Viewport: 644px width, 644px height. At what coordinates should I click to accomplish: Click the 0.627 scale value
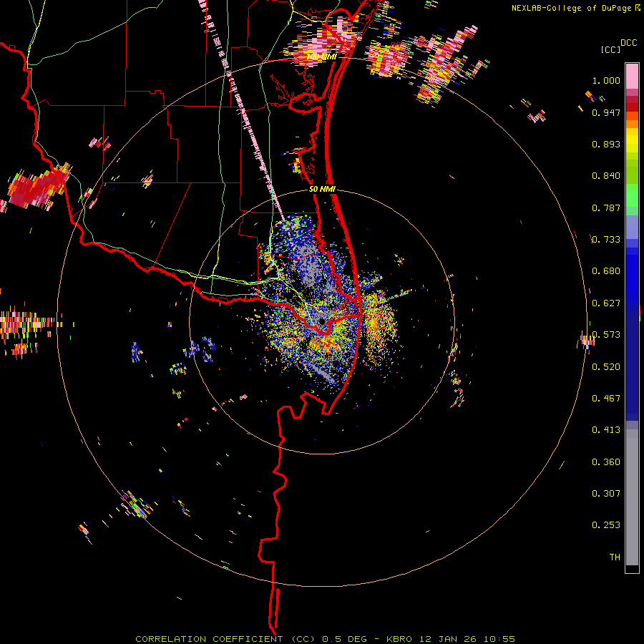tap(606, 303)
